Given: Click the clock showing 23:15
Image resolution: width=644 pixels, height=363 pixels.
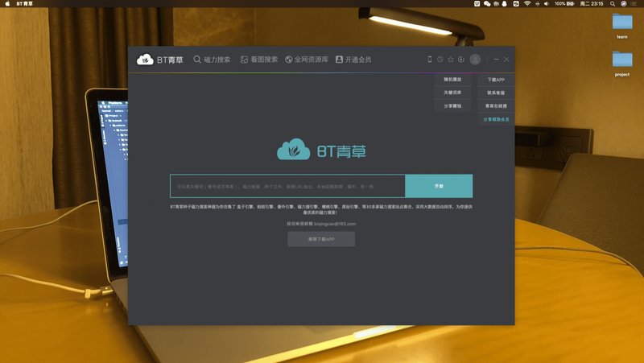Looking at the screenshot, I should [592, 4].
